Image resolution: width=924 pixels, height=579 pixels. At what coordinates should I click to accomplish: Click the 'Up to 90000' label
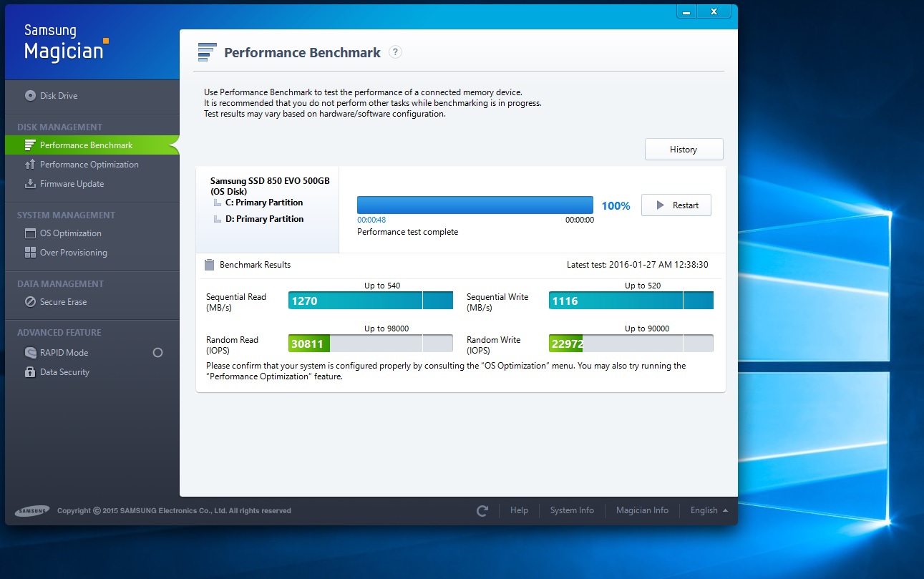647,329
